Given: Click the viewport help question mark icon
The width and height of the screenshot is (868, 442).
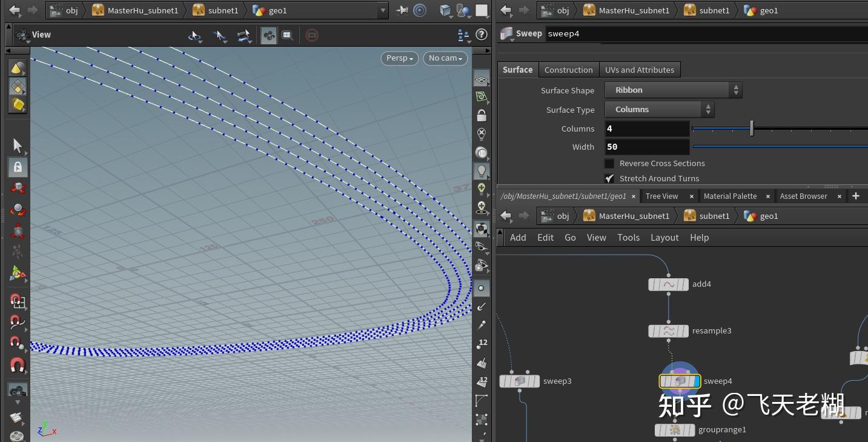Looking at the screenshot, I should [x=482, y=35].
